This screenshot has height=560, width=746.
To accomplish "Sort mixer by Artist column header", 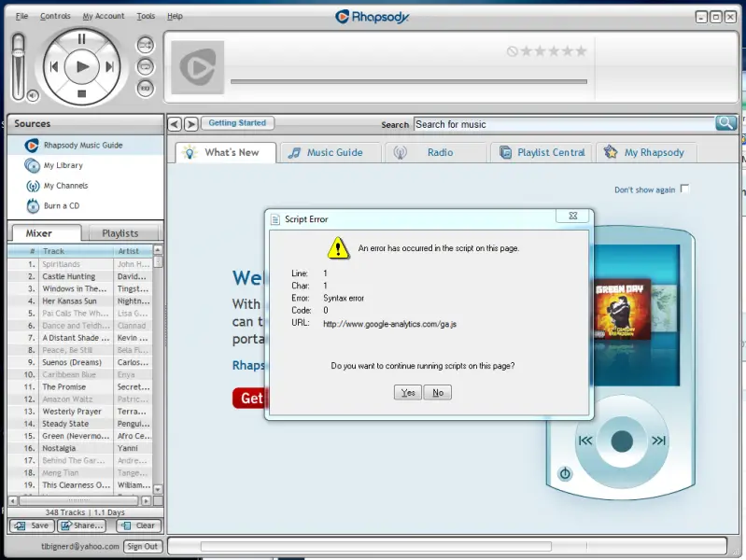I will [x=133, y=251].
